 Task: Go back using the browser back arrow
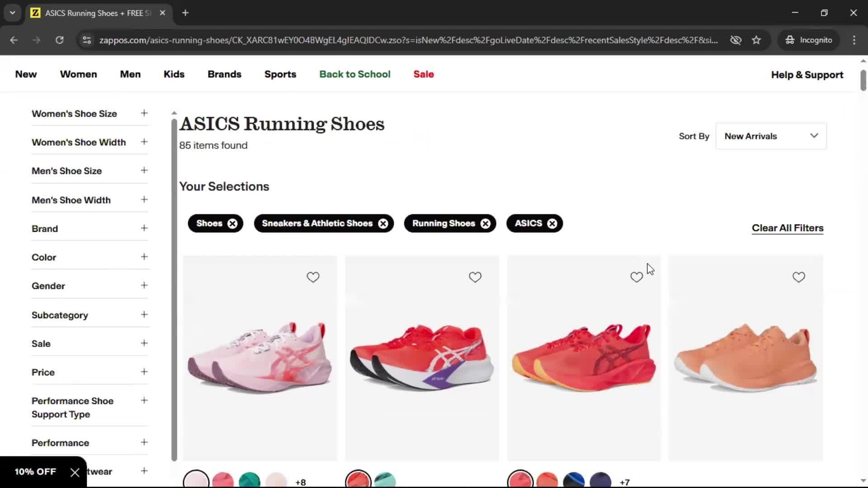click(14, 40)
